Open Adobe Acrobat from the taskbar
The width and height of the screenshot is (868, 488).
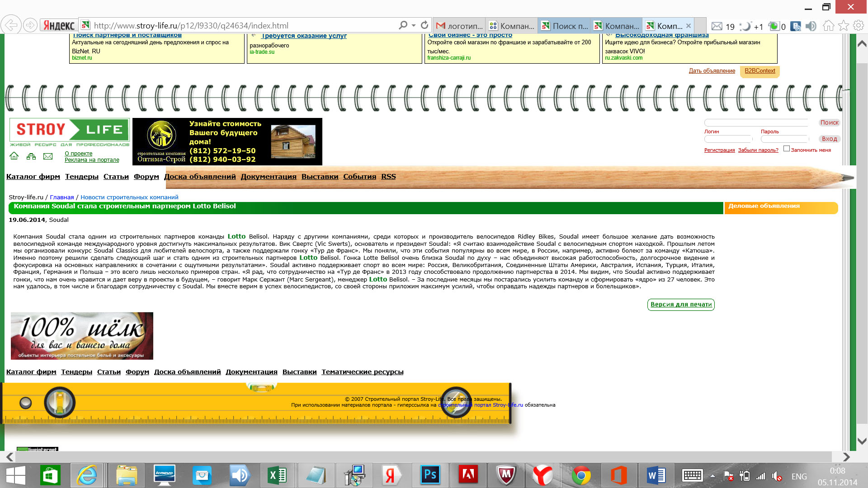click(468, 475)
